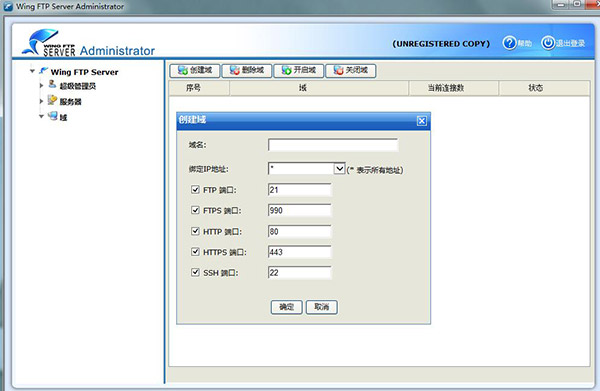Uncheck the SSH port checkbox
600x391 pixels.
coord(195,272)
